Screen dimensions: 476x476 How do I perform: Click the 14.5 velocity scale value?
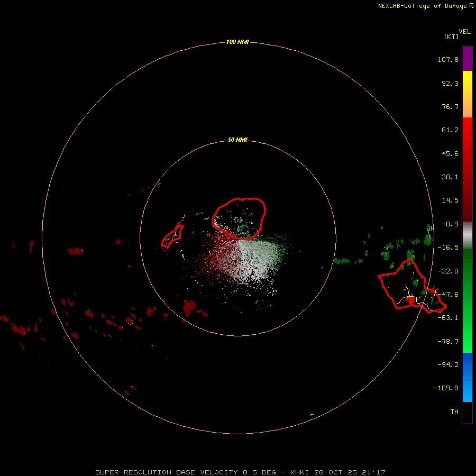pos(450,200)
